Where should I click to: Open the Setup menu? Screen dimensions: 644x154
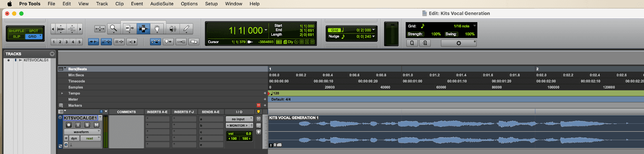(211, 4)
